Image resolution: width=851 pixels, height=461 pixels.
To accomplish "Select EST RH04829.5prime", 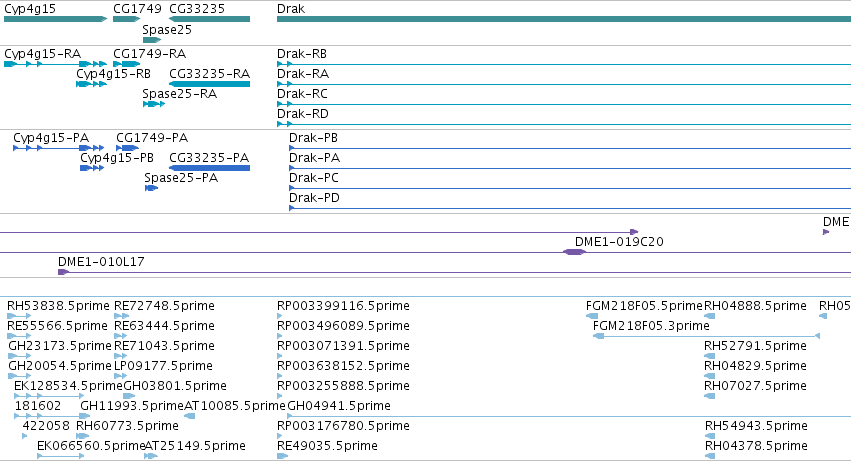I will tap(755, 367).
